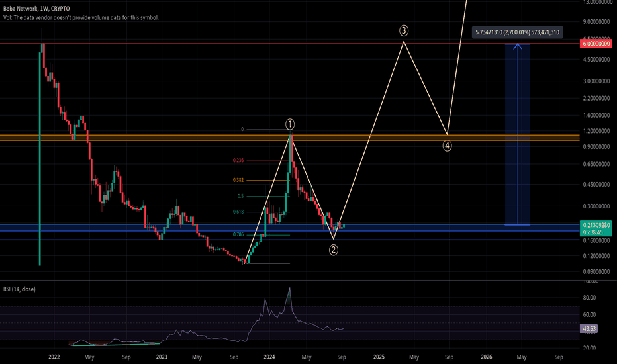Click the 0.16000000 price axis label
The image size is (617, 364).
pyautogui.click(x=596, y=240)
